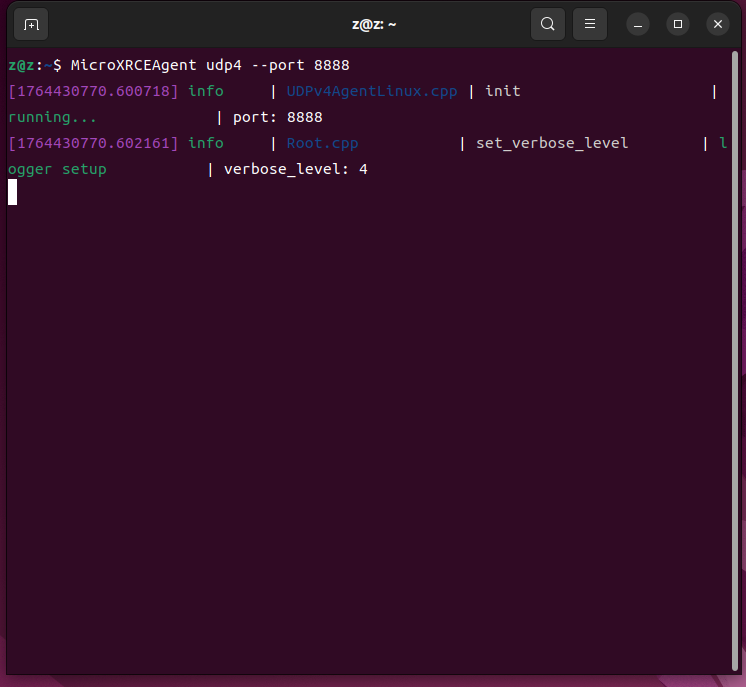Image resolution: width=746 pixels, height=687 pixels.
Task: Click the text 'verbose_level: 4'
Action: pyautogui.click(x=295, y=169)
